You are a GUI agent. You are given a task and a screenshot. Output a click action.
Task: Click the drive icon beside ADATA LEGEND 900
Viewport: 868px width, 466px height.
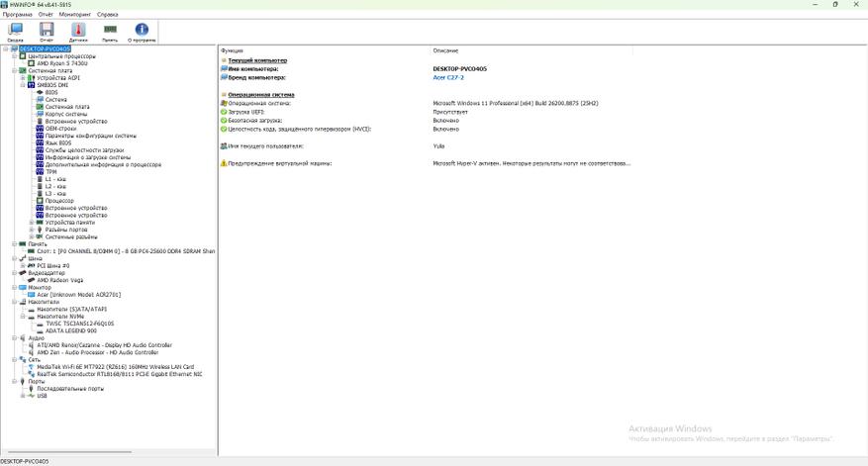[x=40, y=331]
